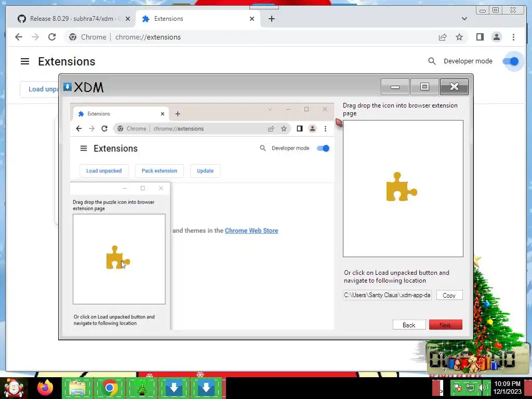Click the Load unpacked button behind XDM
Screen dimensions: 532x399
[x=39, y=89]
